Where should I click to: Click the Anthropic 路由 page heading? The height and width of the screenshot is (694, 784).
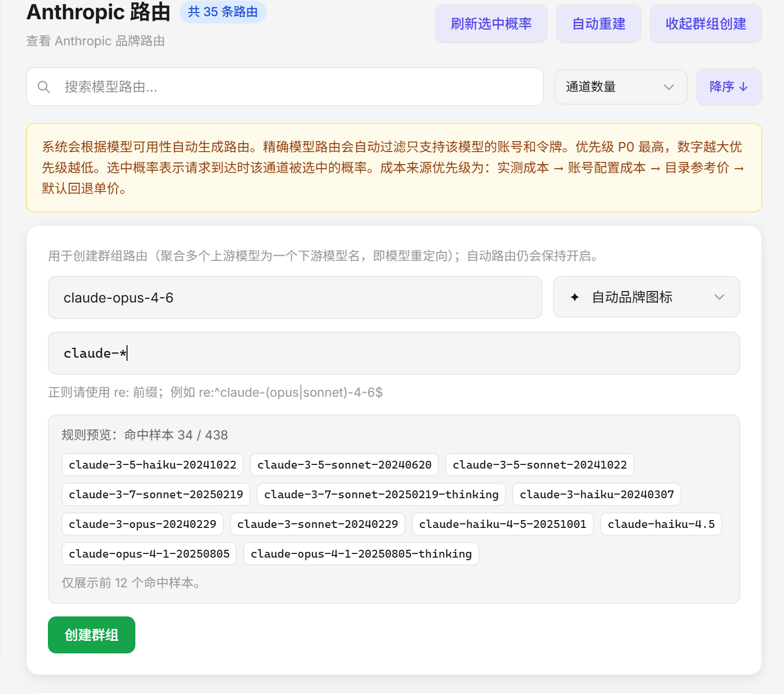[98, 12]
